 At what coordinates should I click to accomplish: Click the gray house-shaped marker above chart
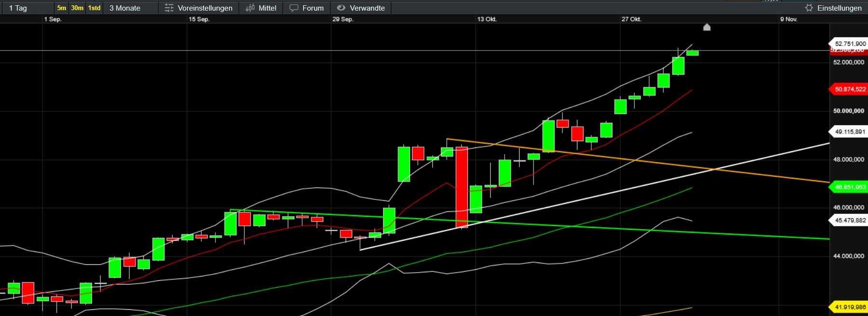coord(707,27)
